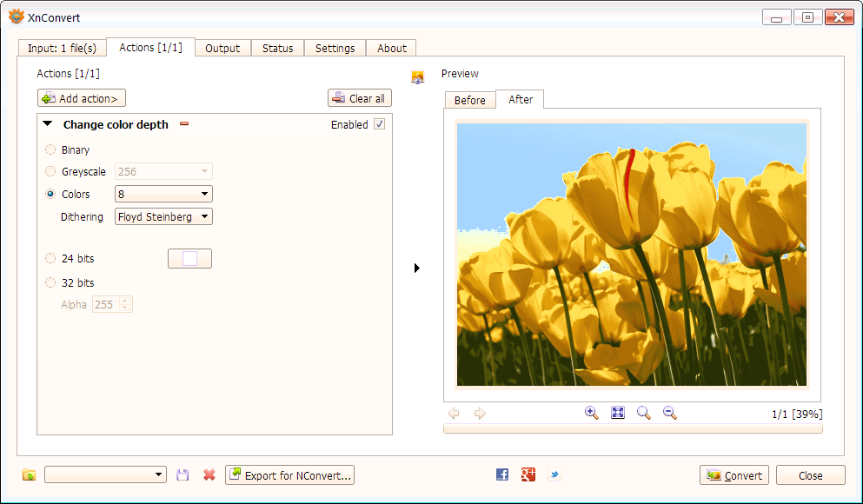The width and height of the screenshot is (863, 504).
Task: Click the Clear all button
Action: pyautogui.click(x=360, y=98)
